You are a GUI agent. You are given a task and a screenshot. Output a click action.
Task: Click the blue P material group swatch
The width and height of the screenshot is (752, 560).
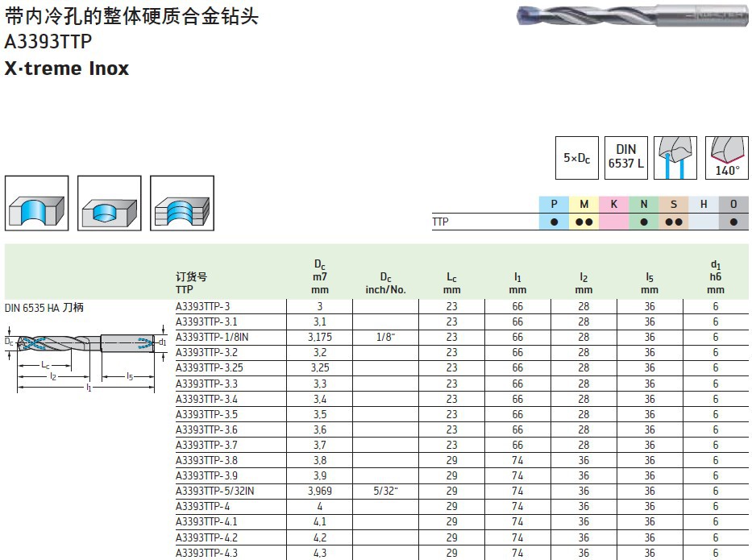click(554, 213)
